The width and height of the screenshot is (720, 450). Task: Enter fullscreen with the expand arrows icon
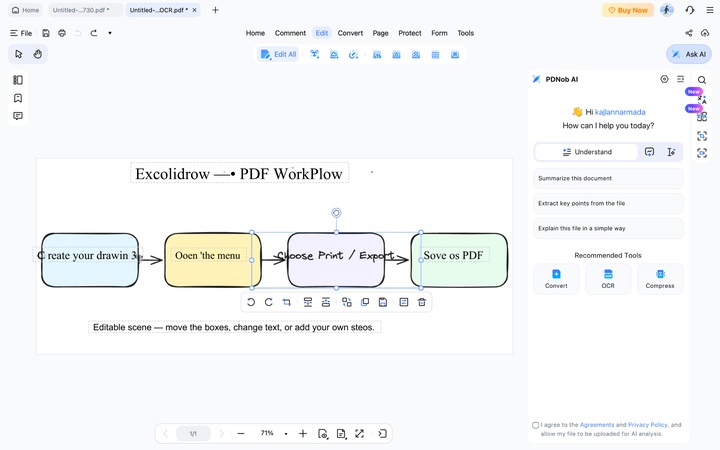360,433
